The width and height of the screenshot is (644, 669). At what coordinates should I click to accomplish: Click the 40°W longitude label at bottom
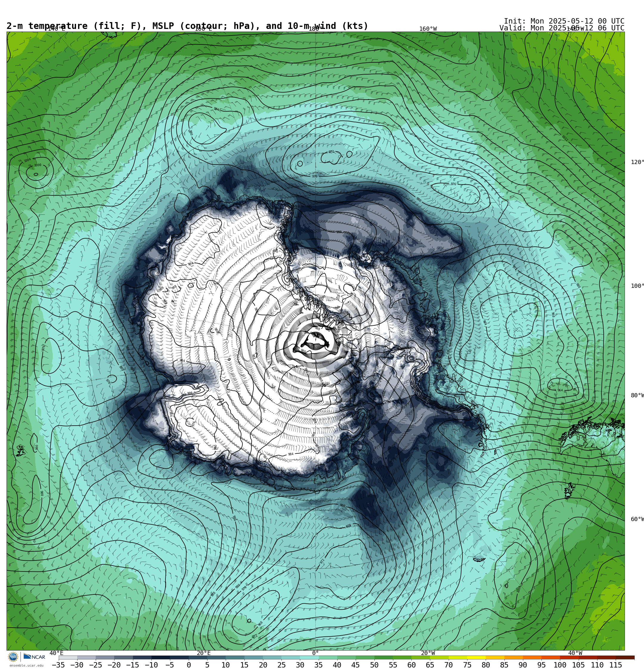pos(575,653)
